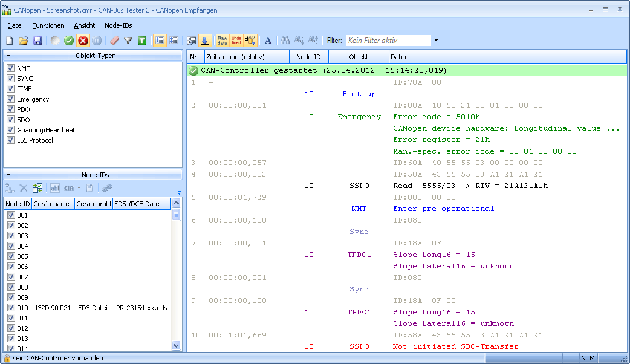This screenshot has height=364, width=630.
Task: Open the Funktionen menu
Action: [48, 25]
